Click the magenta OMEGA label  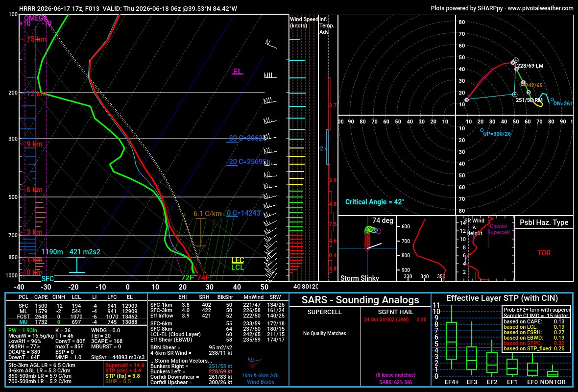click(x=36, y=18)
